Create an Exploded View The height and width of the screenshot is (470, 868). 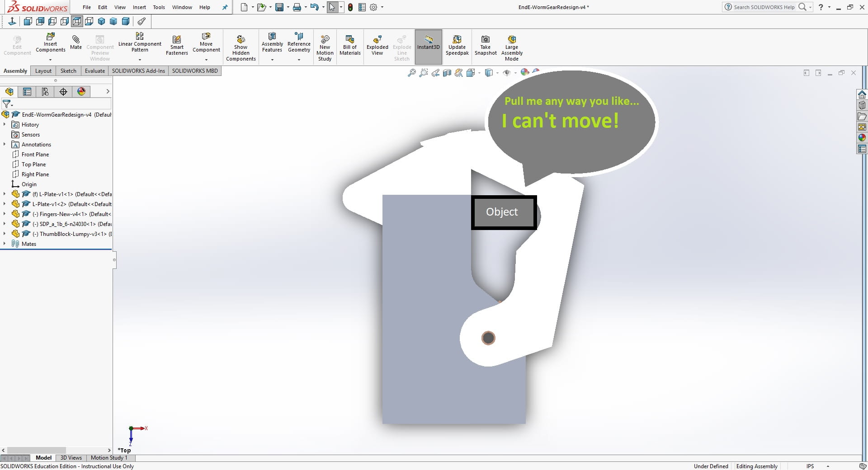pyautogui.click(x=377, y=45)
